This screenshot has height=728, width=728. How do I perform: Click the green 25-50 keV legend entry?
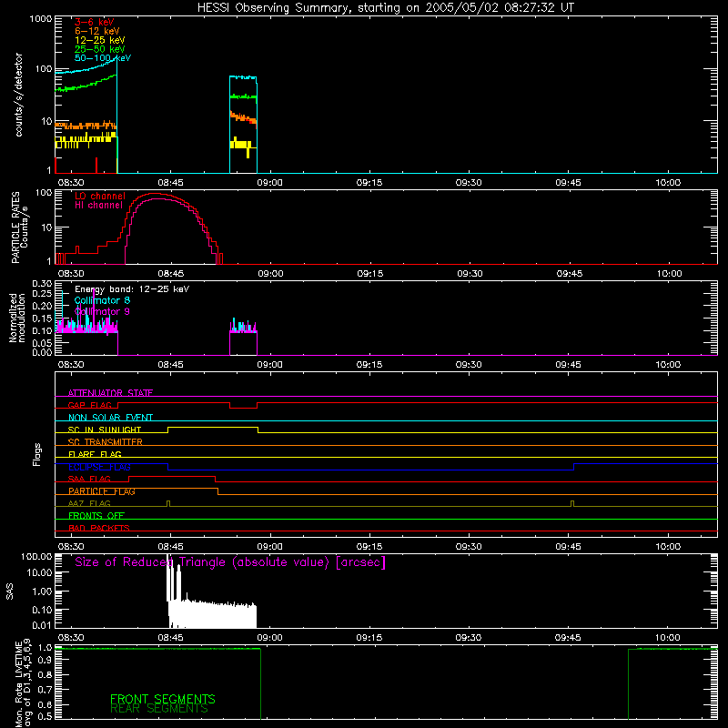click(x=99, y=49)
